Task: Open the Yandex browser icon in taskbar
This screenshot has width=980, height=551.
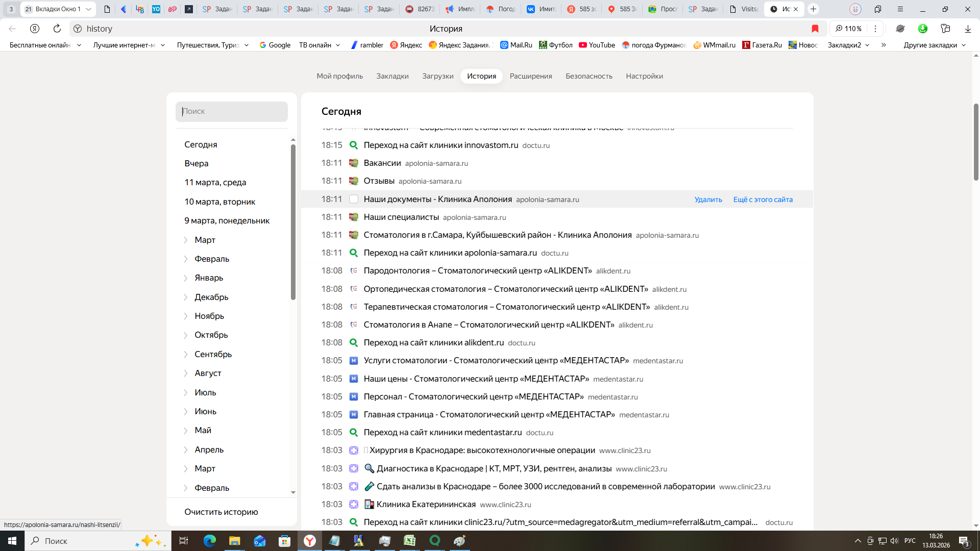Action: [310, 541]
